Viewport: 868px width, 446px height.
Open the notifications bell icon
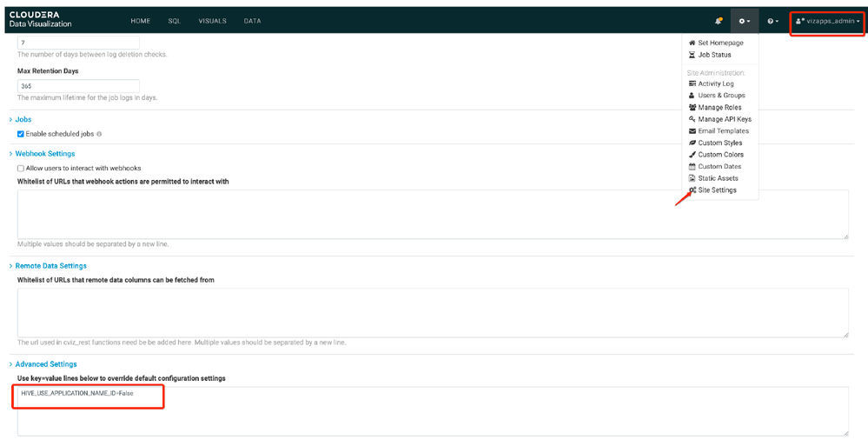(x=719, y=21)
